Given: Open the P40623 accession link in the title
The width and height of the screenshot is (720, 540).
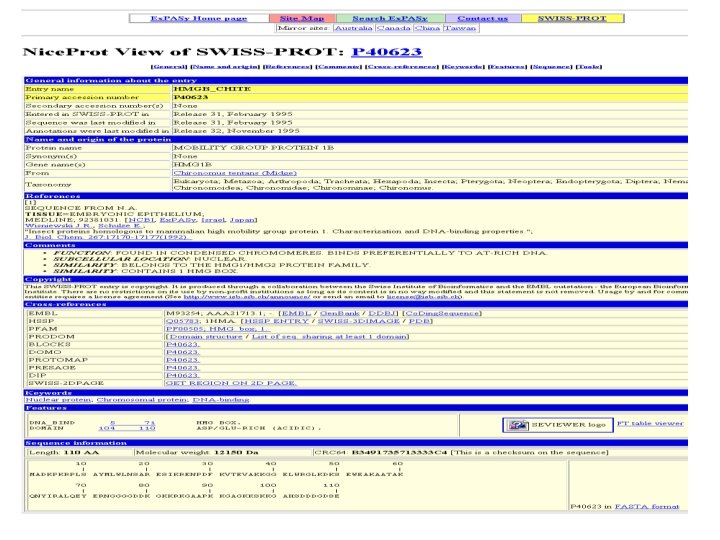Looking at the screenshot, I should (387, 51).
